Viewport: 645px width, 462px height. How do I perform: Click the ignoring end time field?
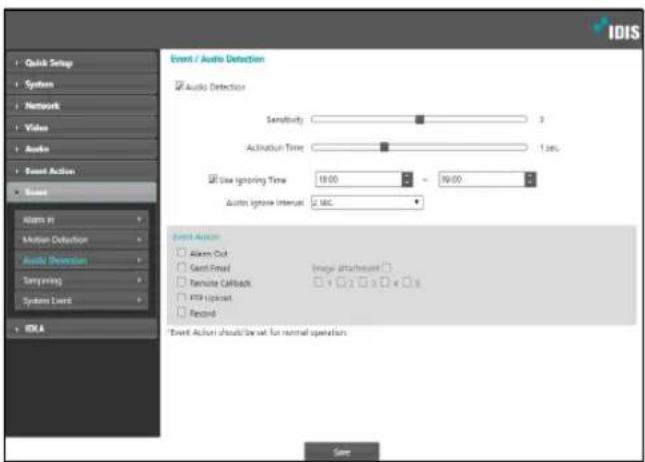pos(482,179)
